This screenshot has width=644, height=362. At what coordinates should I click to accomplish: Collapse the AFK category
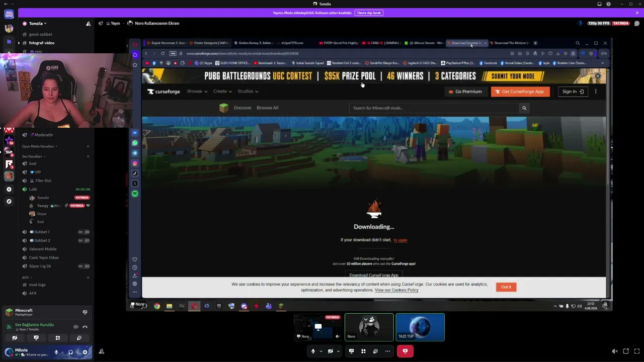click(27, 278)
